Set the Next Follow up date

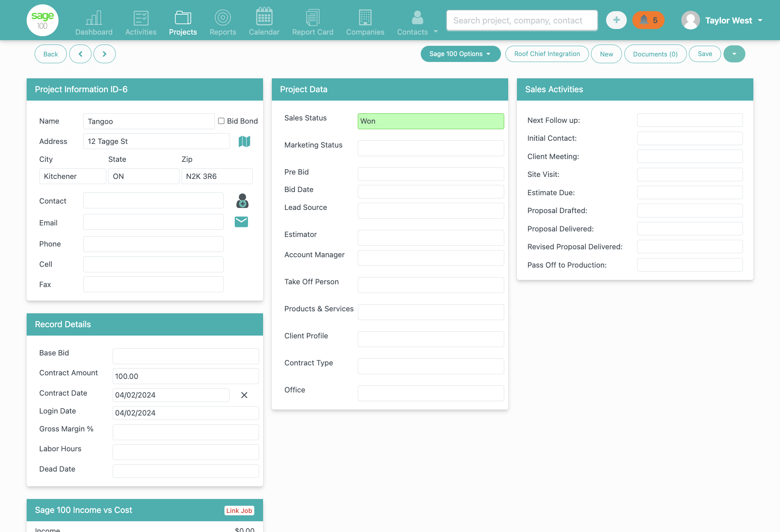point(690,120)
